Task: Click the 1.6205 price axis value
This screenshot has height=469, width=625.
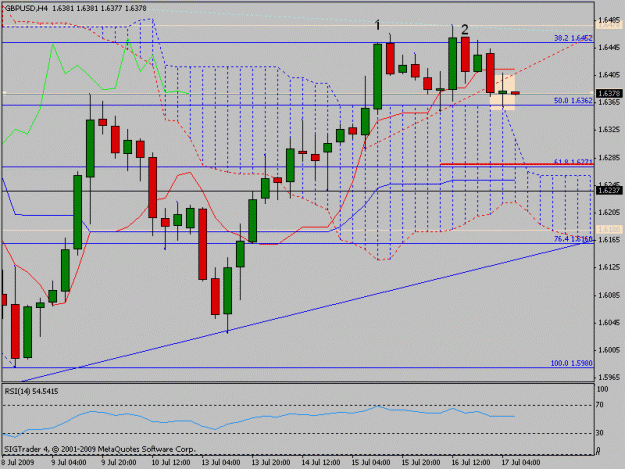Action: pos(609,212)
